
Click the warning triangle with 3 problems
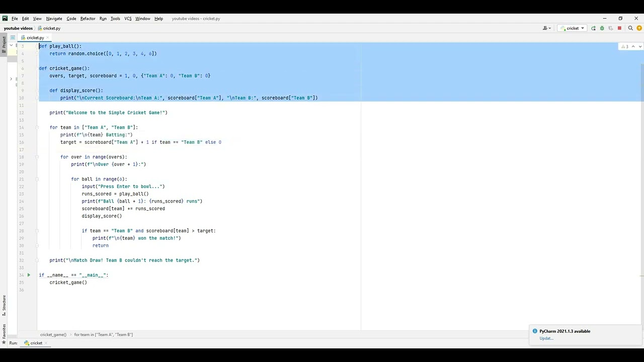pos(624,46)
